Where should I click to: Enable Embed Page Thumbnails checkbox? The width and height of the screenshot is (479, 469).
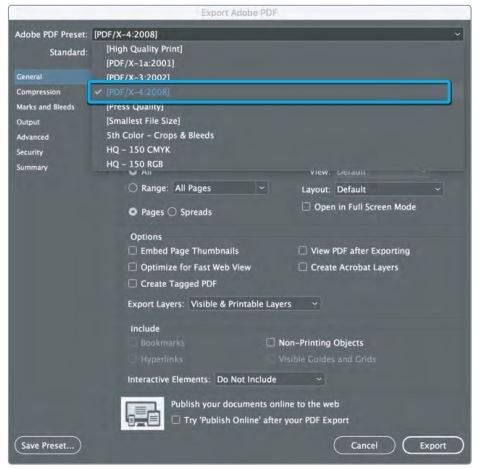click(133, 250)
